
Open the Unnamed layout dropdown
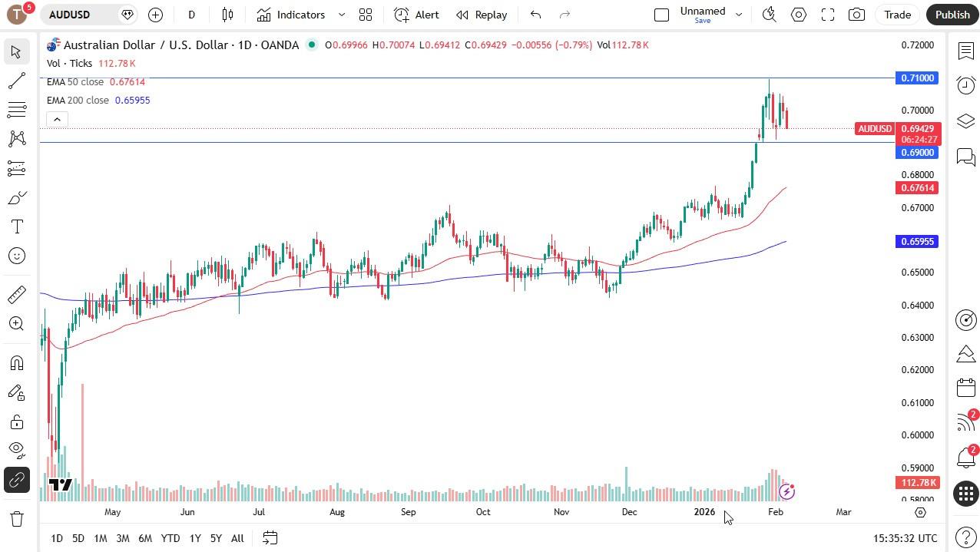click(x=739, y=15)
